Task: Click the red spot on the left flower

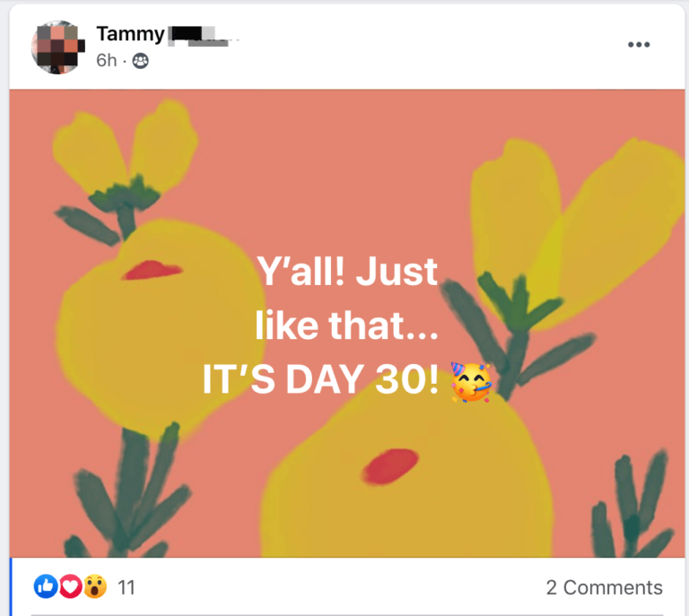Action: (x=151, y=268)
